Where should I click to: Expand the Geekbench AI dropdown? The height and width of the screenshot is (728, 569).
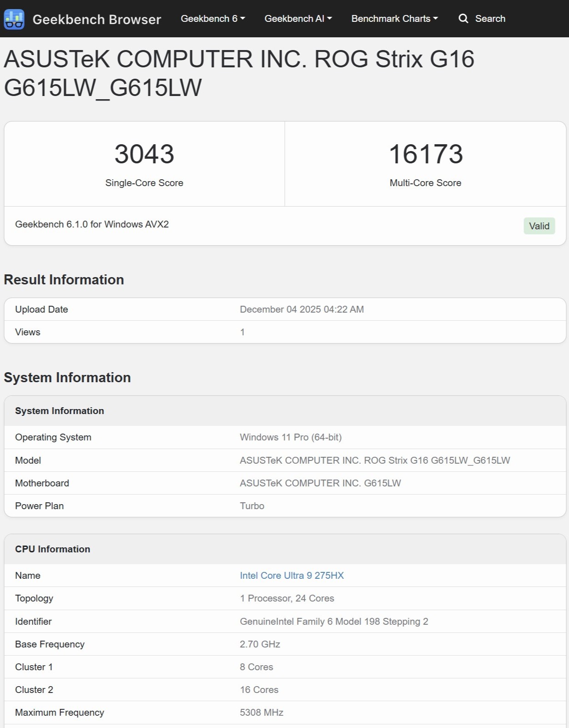[298, 19]
